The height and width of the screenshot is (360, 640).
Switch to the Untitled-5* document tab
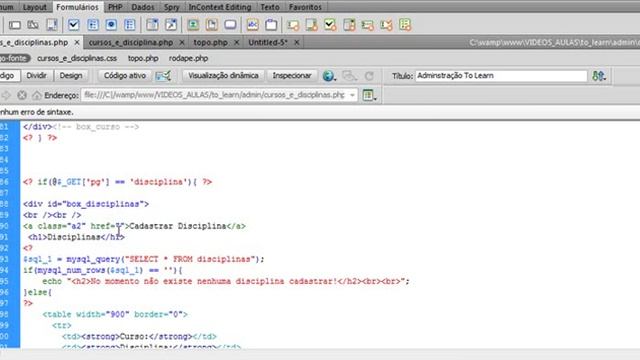(268, 42)
